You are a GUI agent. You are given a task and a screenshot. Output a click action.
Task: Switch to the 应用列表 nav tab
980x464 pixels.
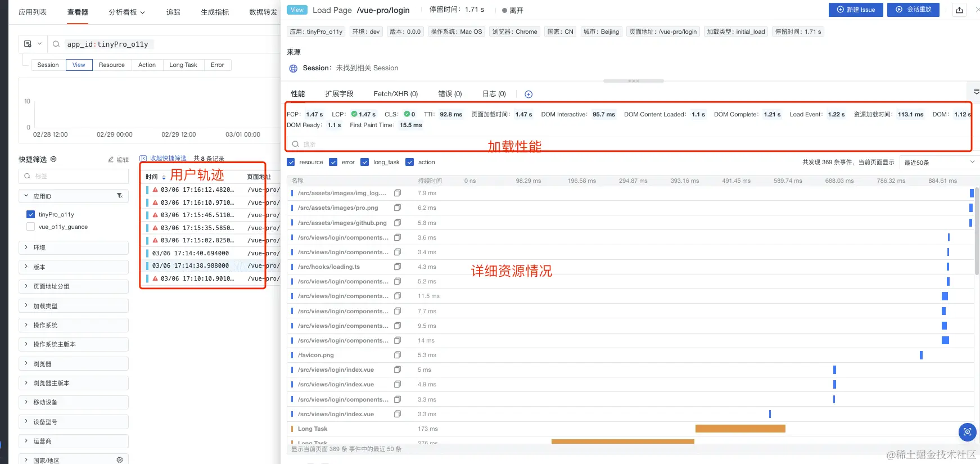pyautogui.click(x=33, y=12)
